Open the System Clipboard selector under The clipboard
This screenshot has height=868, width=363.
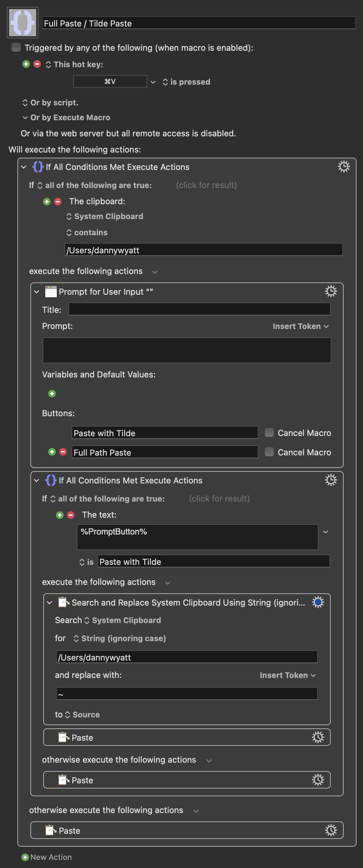click(x=105, y=216)
